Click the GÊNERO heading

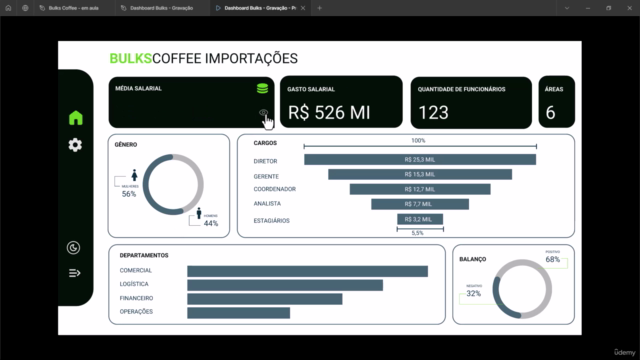(126, 144)
